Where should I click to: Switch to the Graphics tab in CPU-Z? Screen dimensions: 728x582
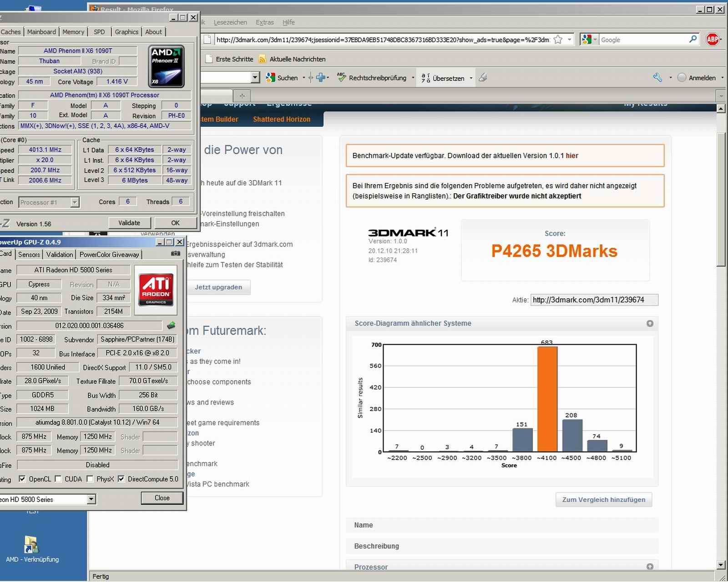126,32
